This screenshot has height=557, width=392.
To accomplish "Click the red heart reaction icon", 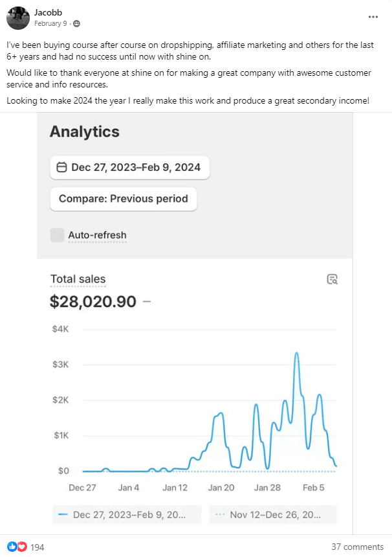I will coord(22,547).
